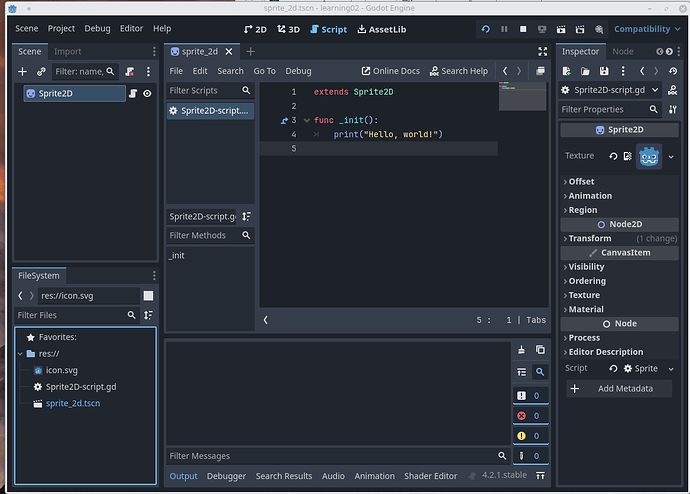Toggle Sprite2D node visibility eye
This screenshot has height=494, width=690.
(x=147, y=93)
